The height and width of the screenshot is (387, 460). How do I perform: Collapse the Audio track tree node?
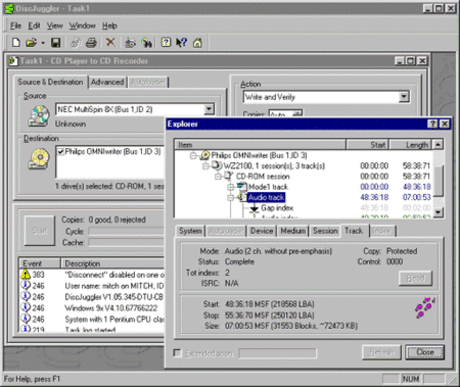pyautogui.click(x=231, y=198)
